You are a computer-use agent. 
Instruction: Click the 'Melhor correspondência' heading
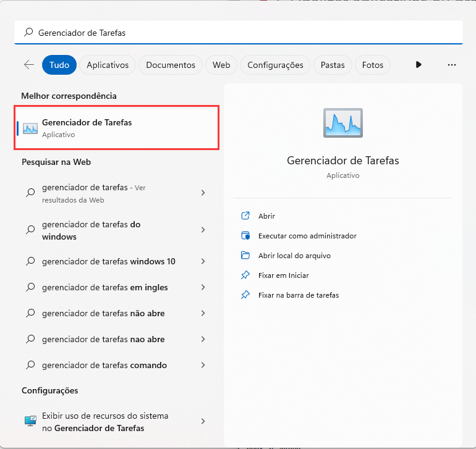(69, 96)
